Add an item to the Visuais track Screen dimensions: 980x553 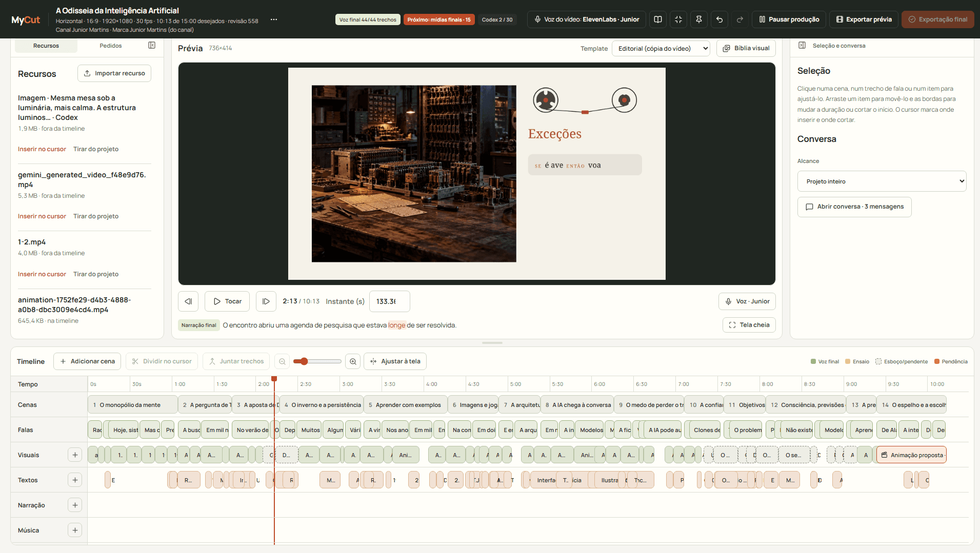tap(75, 455)
